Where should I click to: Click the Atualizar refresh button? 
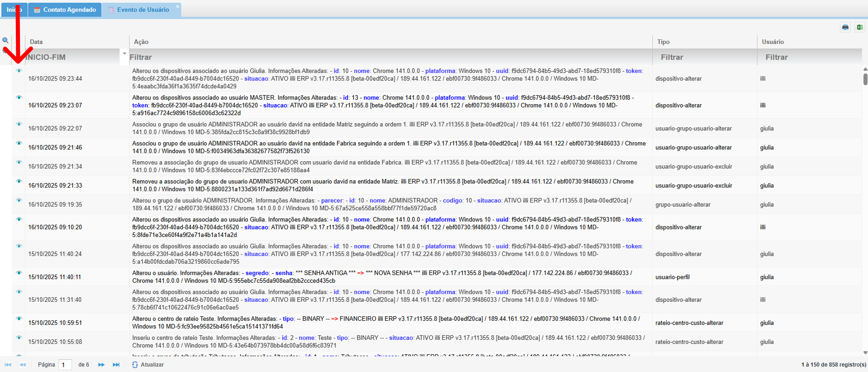[x=148, y=365]
